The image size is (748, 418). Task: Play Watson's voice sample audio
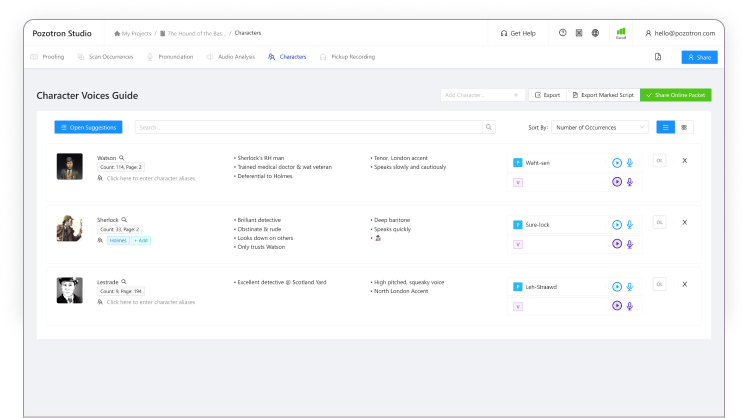(617, 182)
